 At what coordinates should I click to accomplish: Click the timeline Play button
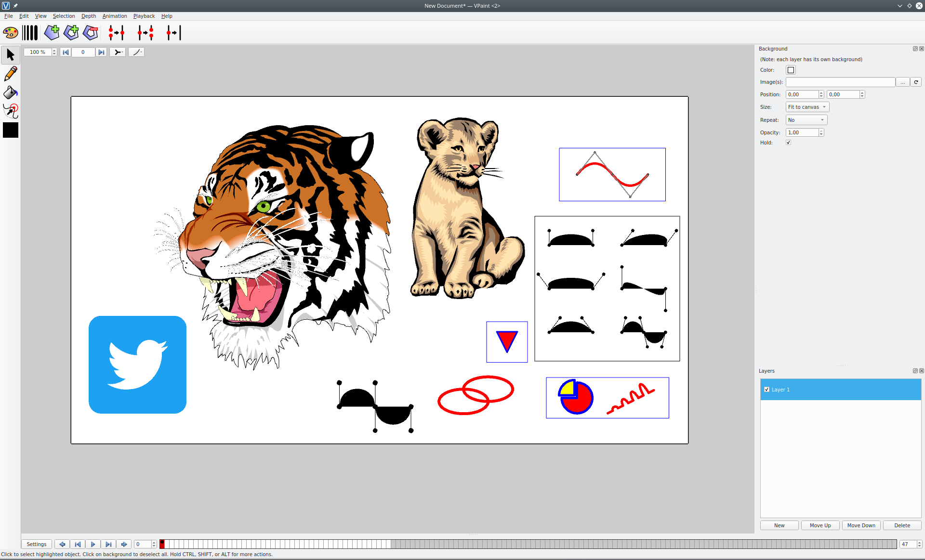(x=93, y=544)
